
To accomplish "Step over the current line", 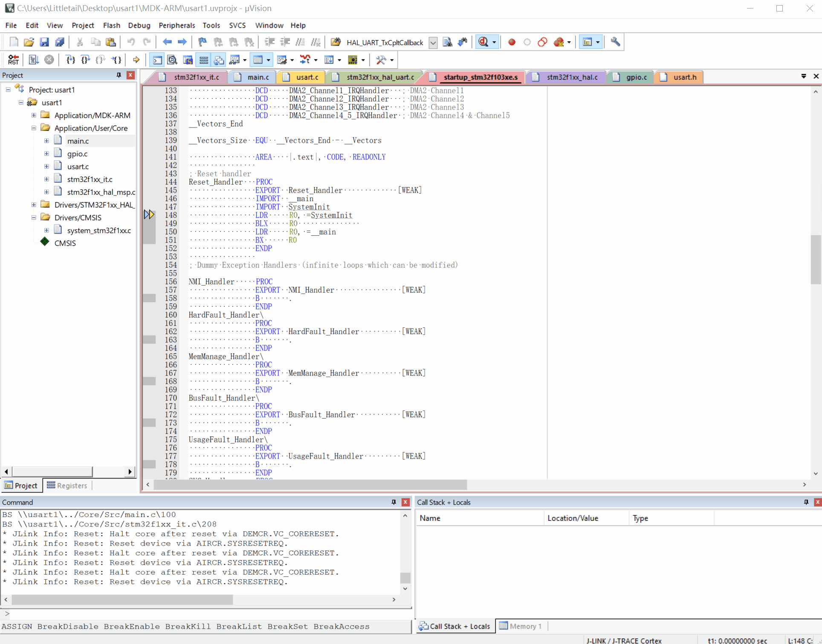I will tap(86, 60).
